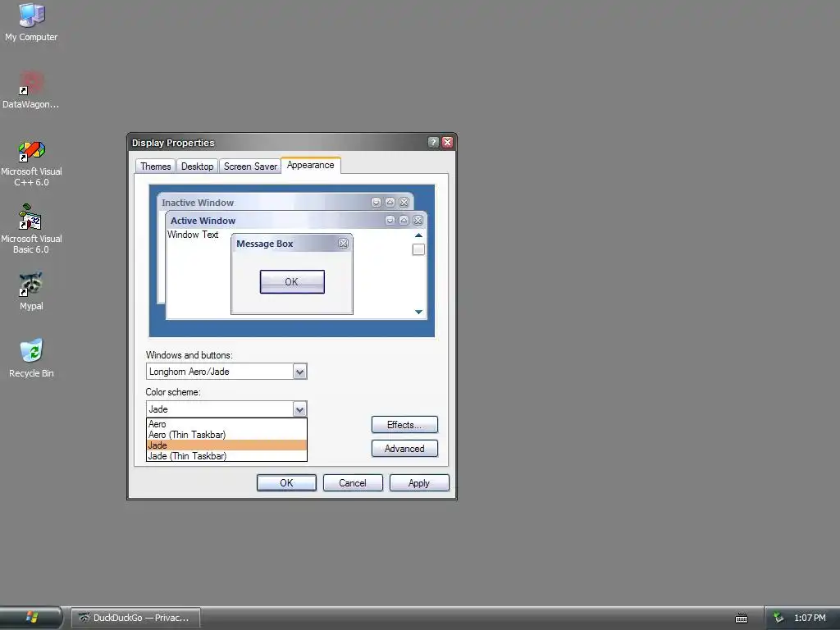Click Active Window preview minimize icon

[390, 220]
